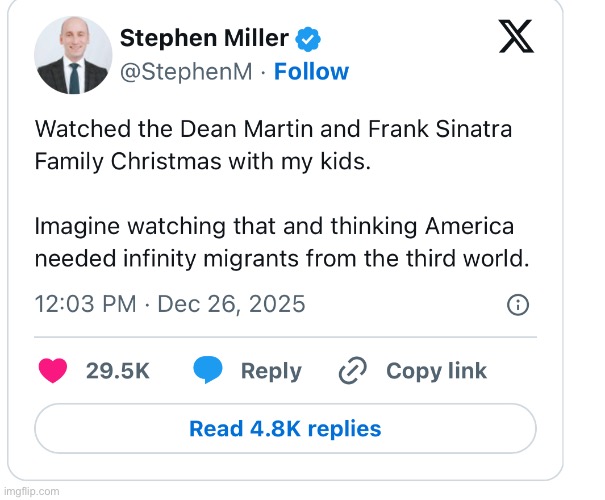Click the X logo icon
Screen dimensions: 605x500
point(516,37)
